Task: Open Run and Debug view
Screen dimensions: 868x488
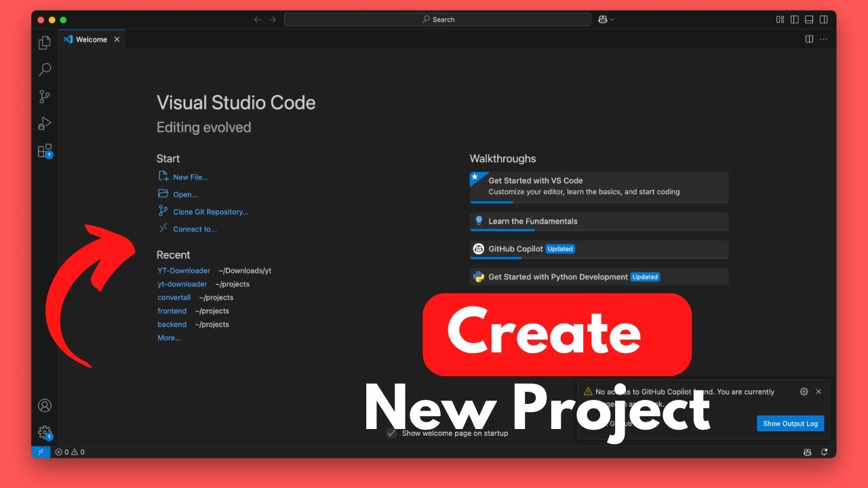Action: 45,123
